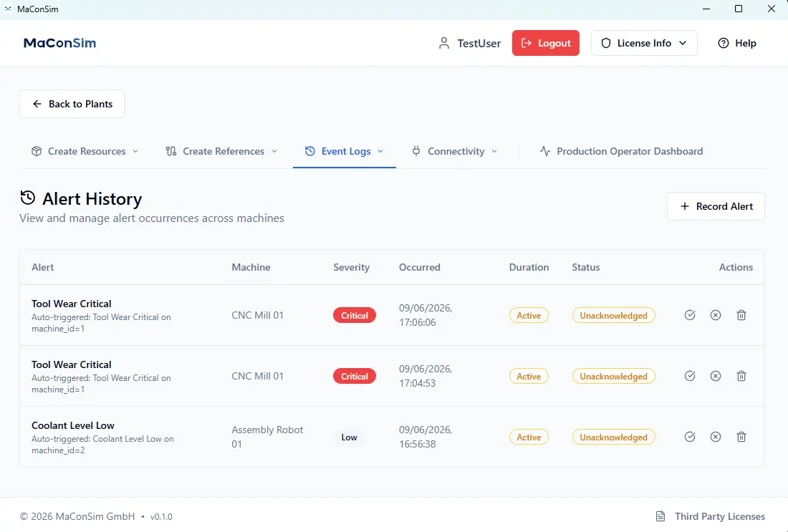Click the Alert column header

pyautogui.click(x=43, y=267)
